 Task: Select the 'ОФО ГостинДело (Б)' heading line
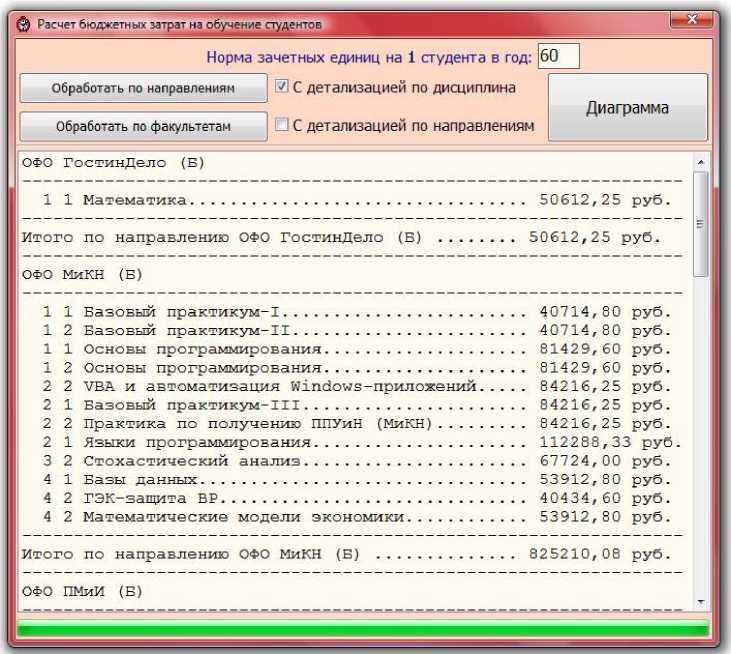click(x=113, y=163)
